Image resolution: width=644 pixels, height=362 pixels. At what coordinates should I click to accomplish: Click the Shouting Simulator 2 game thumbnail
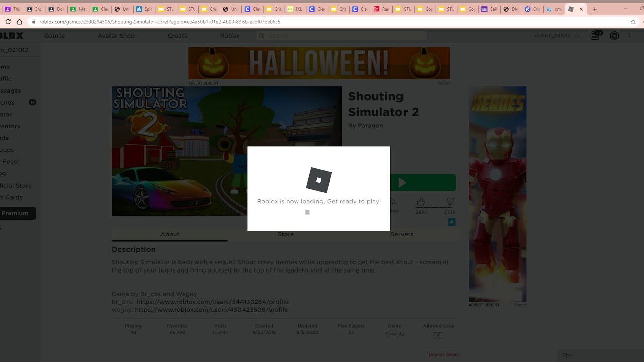click(226, 151)
